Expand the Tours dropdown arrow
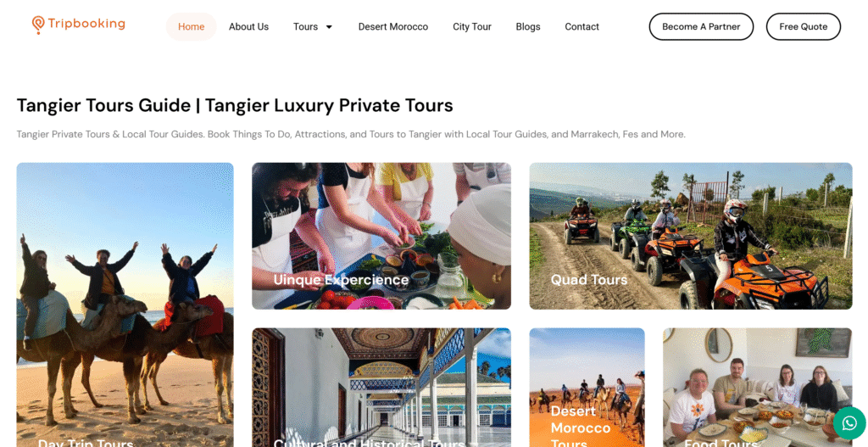Viewport: 868px width, 447px height. [329, 26]
